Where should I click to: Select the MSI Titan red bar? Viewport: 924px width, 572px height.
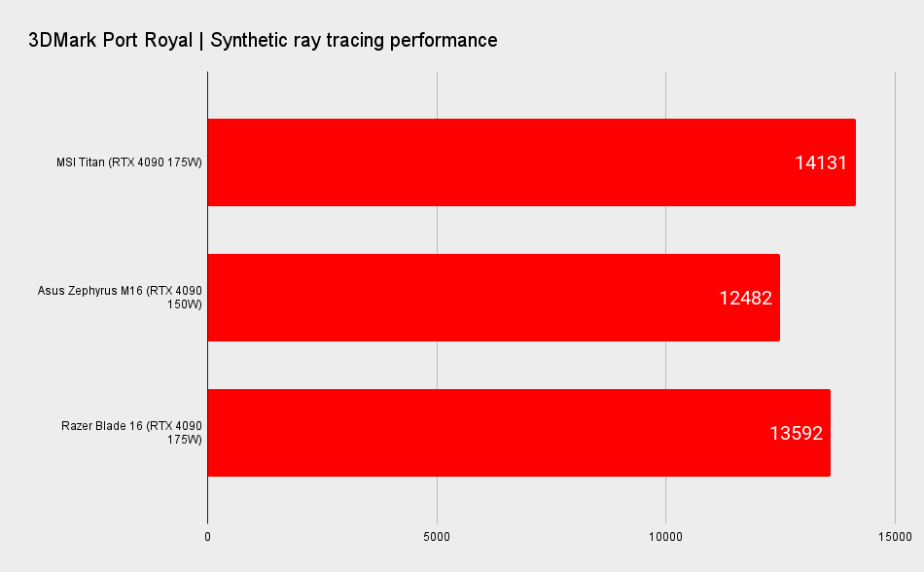(x=531, y=162)
